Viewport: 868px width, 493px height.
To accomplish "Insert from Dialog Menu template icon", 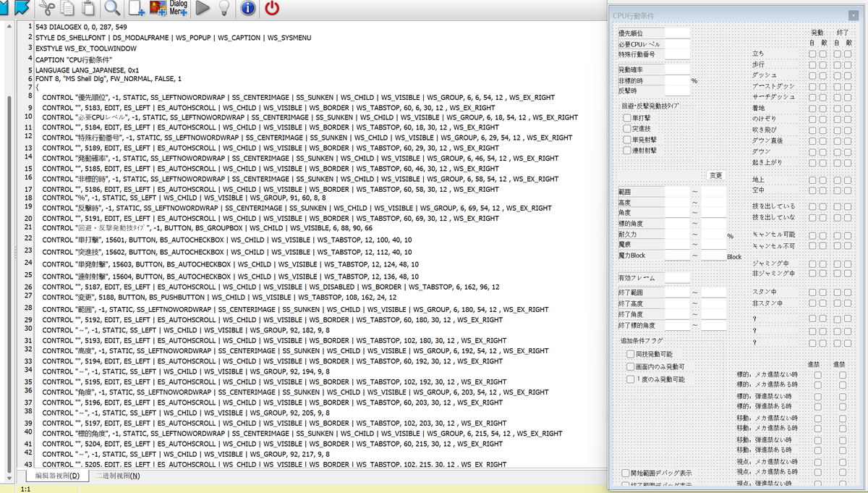I will click(178, 8).
